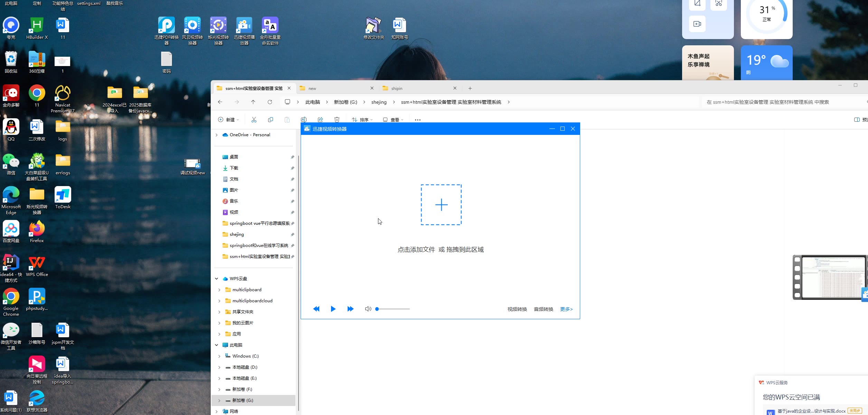Screen dimensions: 868x415
Task: Click the delete trash icon in toolbar
Action: pos(337,120)
